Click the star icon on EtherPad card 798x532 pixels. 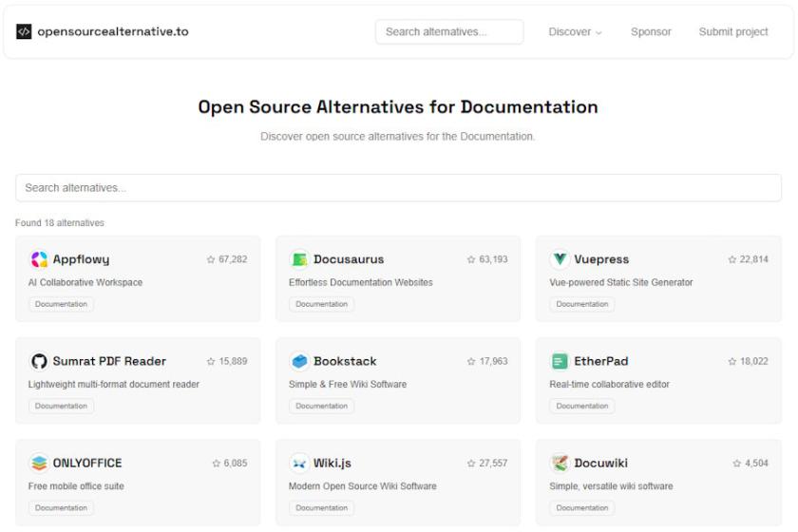point(731,361)
